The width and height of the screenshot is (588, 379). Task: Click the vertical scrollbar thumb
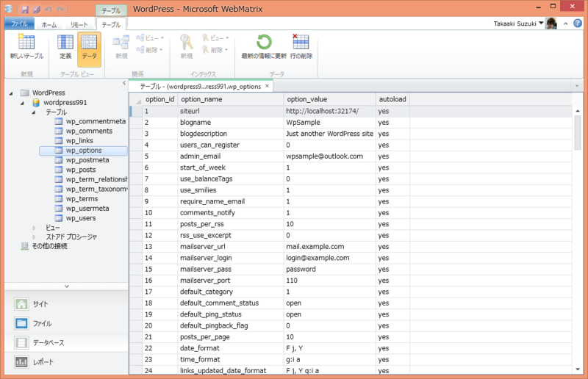click(578, 132)
